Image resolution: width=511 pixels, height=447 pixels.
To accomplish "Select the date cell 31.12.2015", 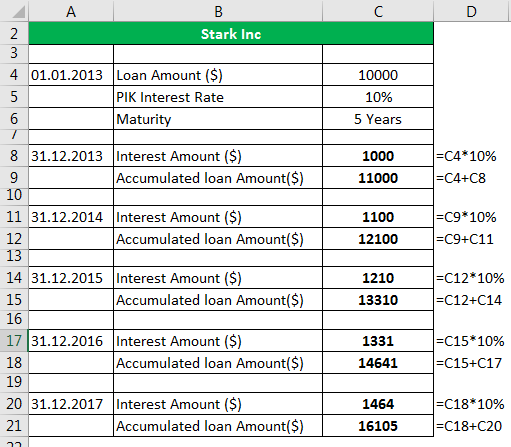I will [x=71, y=278].
